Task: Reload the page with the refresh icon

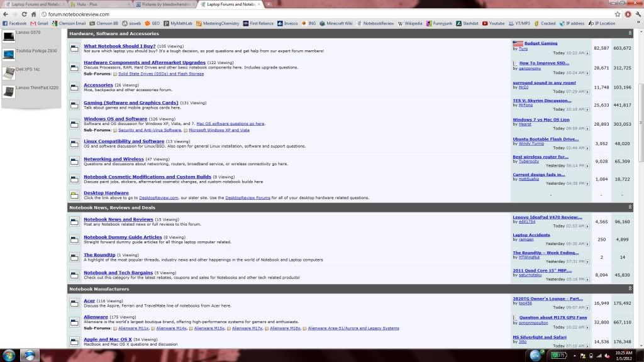Action: 25,14
